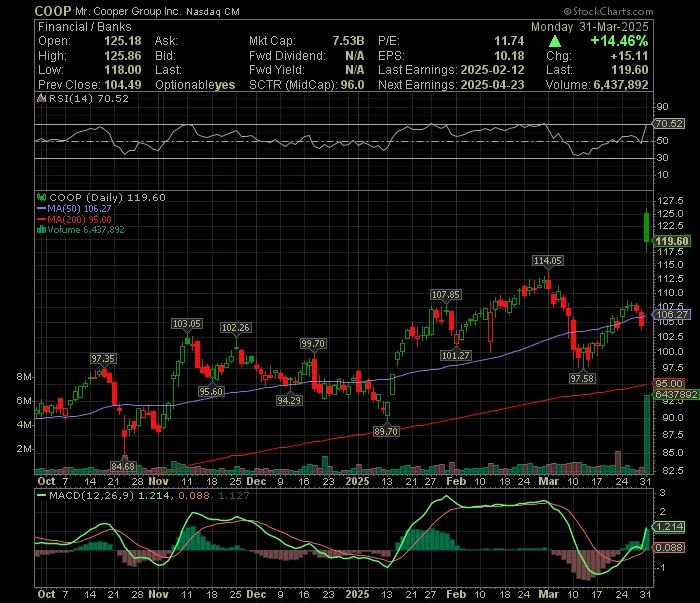Viewport: 700px width, 603px height.
Task: Click the Chg value +15.11
Action: 629,56
